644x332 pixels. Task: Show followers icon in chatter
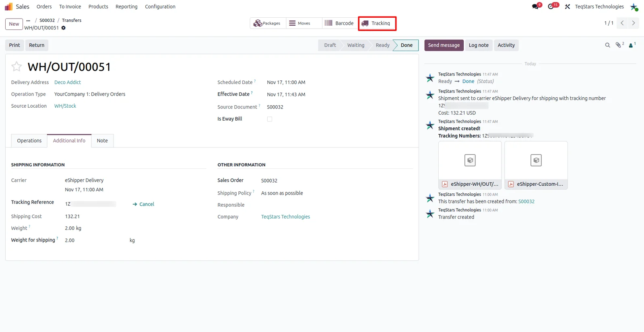point(632,45)
